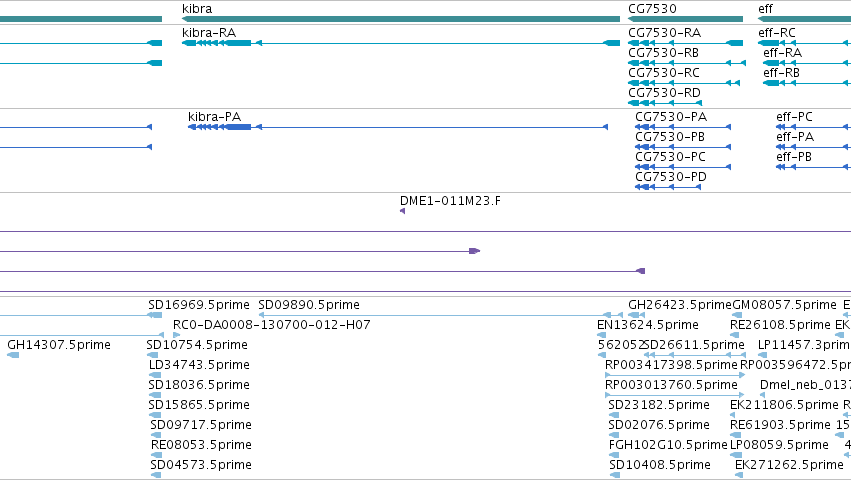Click the kibra-RA transcript label
851x480 pixels.
point(209,33)
